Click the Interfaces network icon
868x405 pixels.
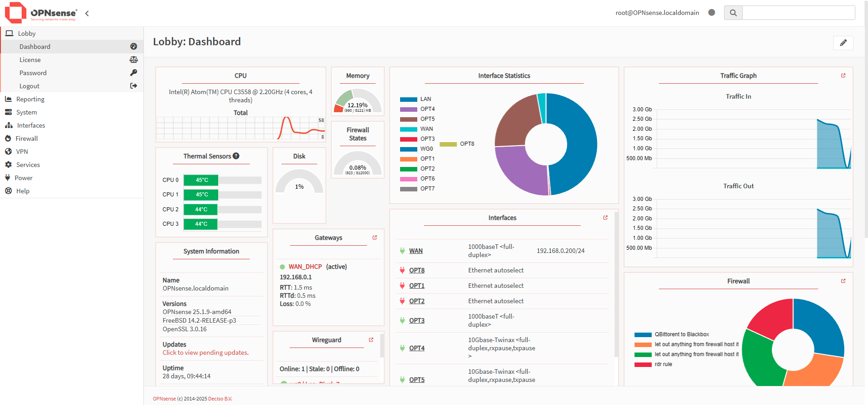9,125
